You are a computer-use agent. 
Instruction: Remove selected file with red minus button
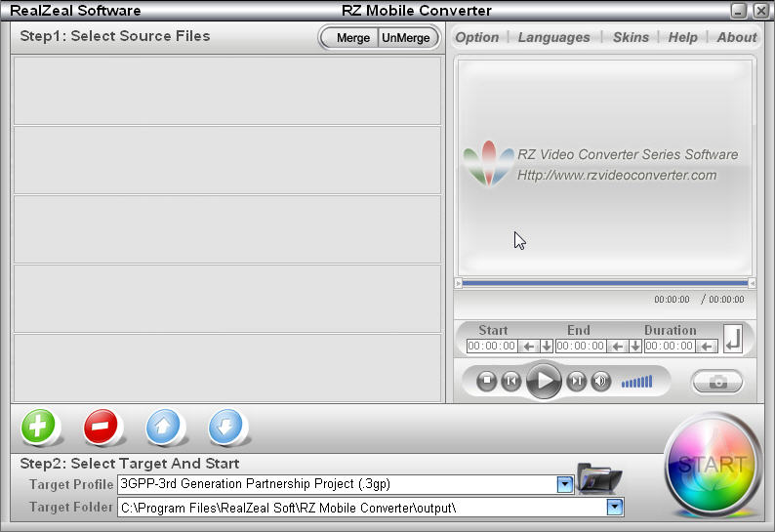[101, 426]
